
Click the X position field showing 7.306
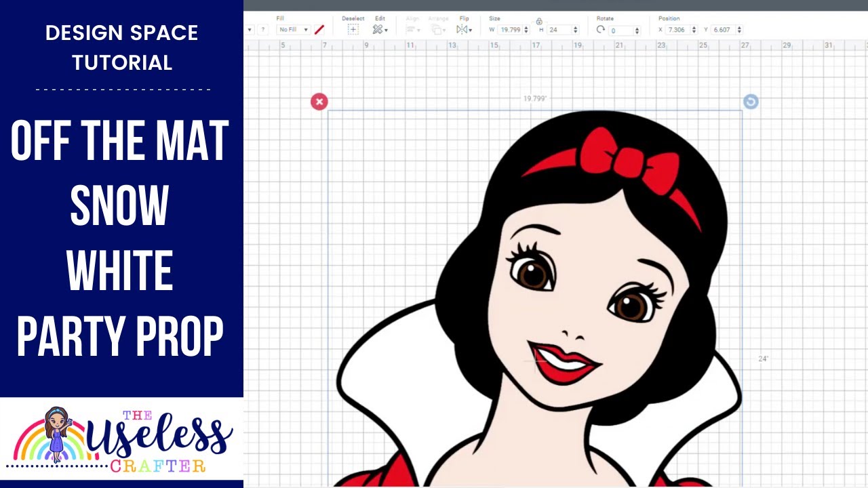coord(679,30)
